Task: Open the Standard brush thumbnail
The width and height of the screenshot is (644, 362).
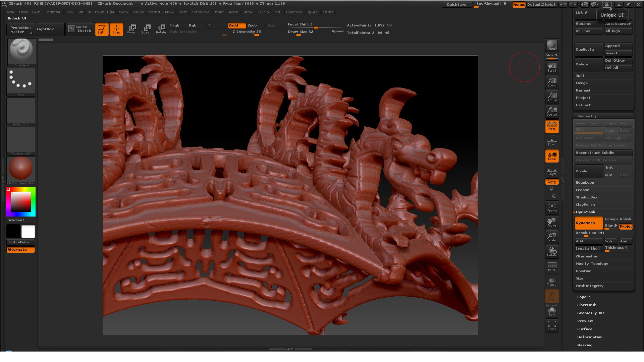Action: pyautogui.click(x=21, y=52)
